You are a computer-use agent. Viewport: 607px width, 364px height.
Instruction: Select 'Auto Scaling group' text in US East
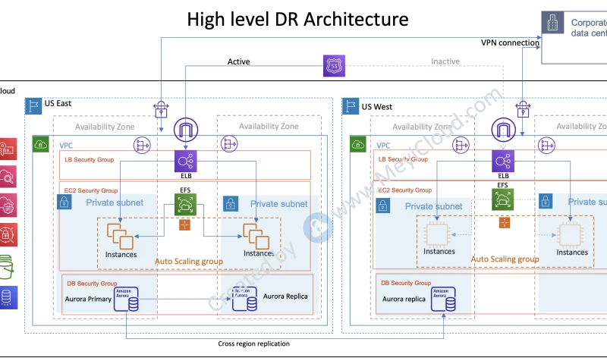(x=189, y=262)
